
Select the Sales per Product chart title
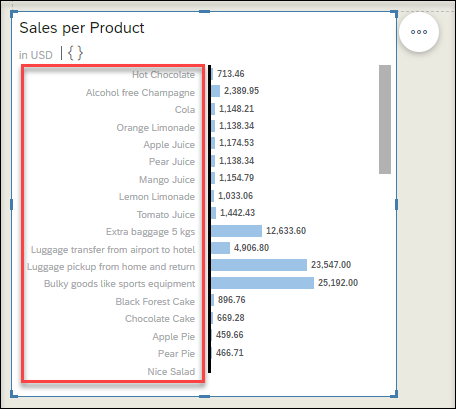[82, 28]
